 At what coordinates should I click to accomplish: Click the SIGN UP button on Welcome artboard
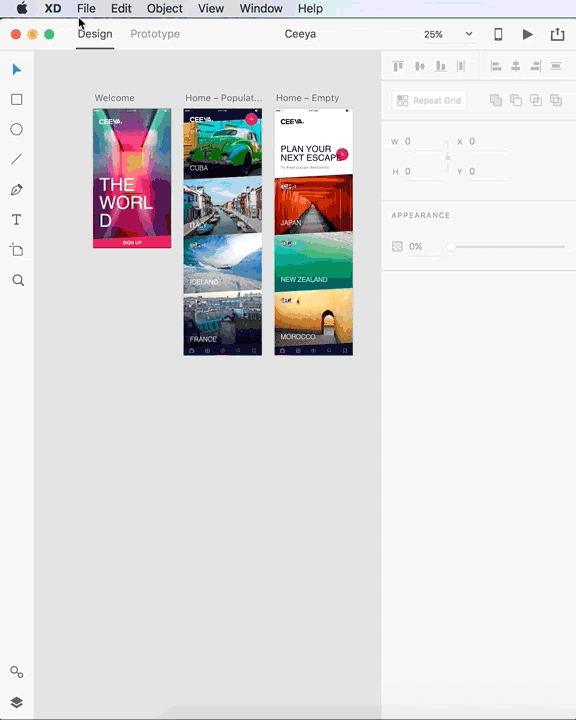(x=132, y=242)
